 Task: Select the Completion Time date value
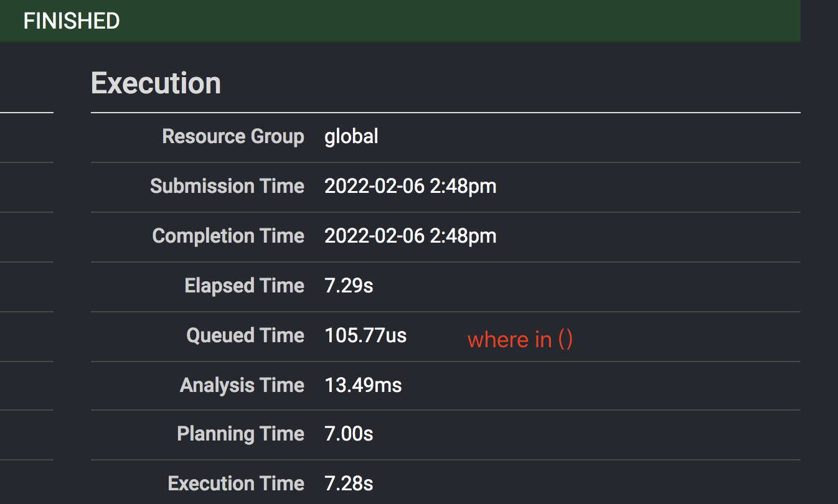pos(410,236)
